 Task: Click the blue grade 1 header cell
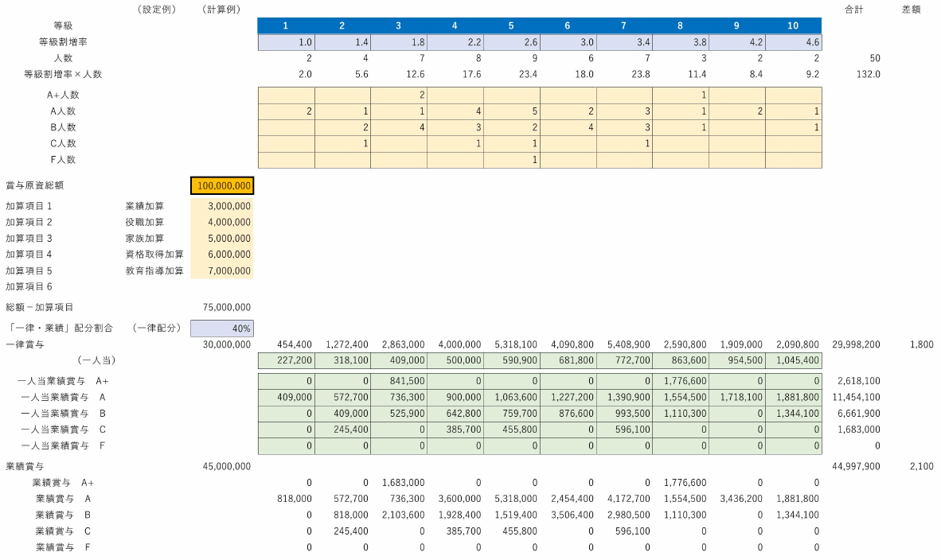[286, 25]
